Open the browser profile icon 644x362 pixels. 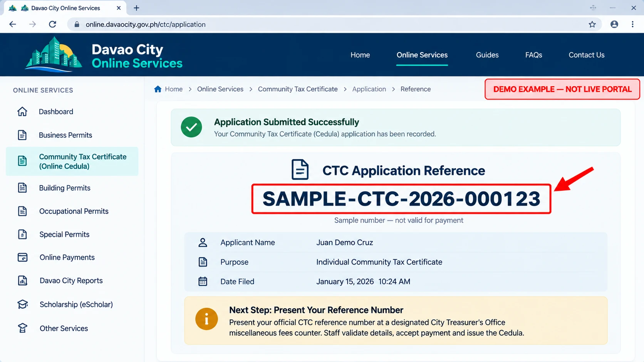tap(614, 24)
